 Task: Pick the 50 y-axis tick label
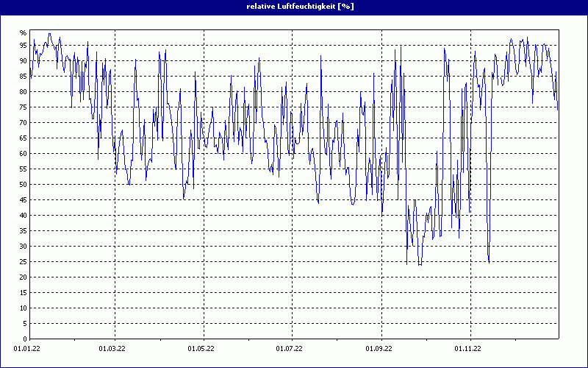coord(22,185)
